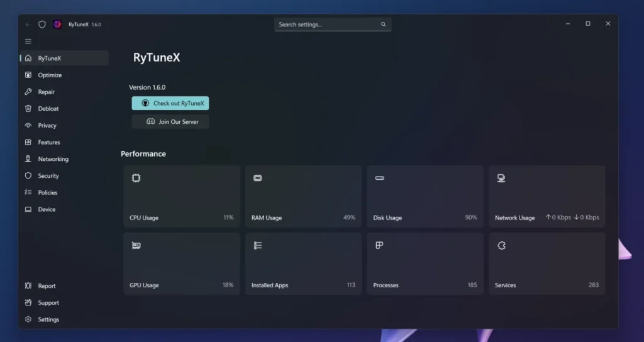
Task: Switch to the Features page
Action: tap(65, 143)
